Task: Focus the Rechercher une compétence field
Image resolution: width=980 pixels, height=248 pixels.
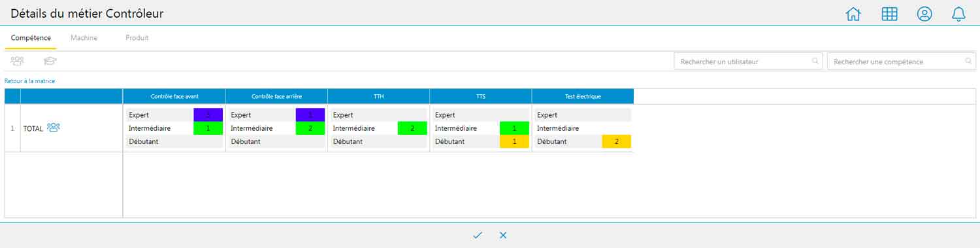Action: tap(902, 62)
